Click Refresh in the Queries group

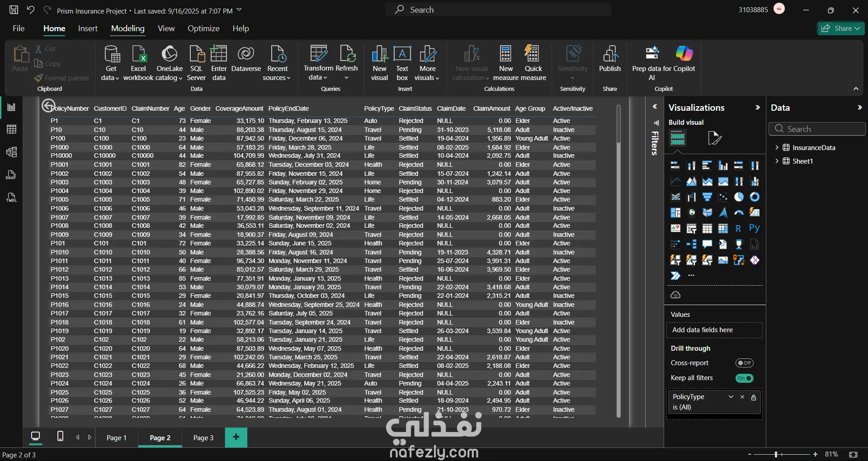coord(347,62)
